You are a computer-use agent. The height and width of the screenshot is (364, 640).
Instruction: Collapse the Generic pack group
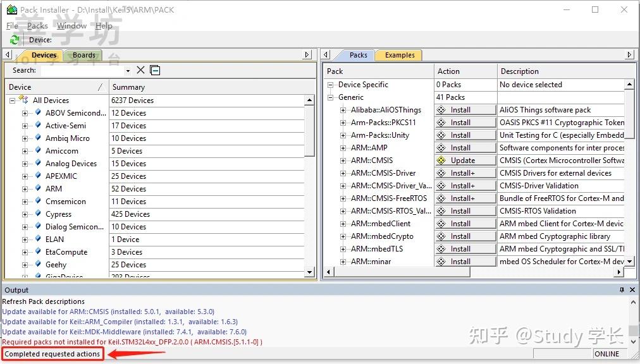pyautogui.click(x=331, y=97)
